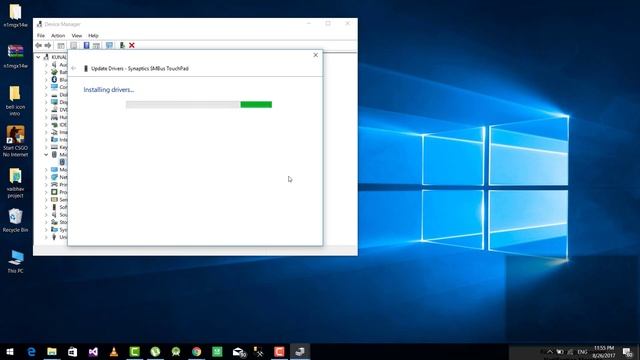The image size is (640, 360).
Task: Open Visual Studio from the taskbar
Action: point(93,351)
